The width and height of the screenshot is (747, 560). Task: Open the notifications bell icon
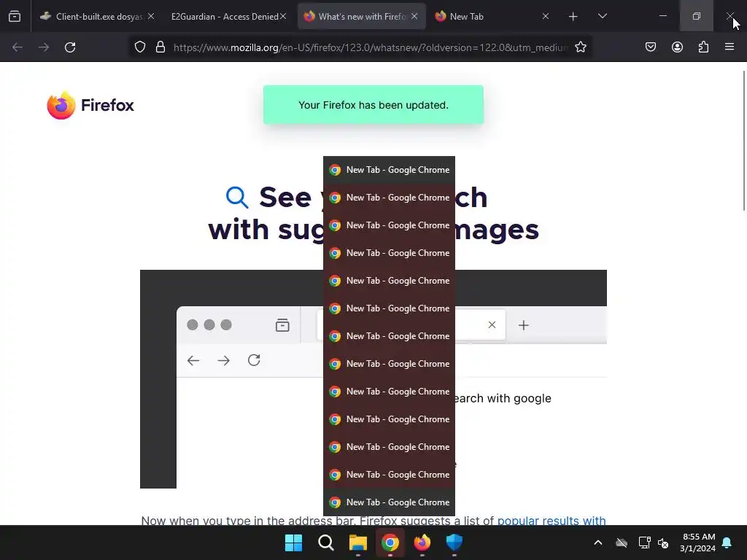pyautogui.click(x=727, y=542)
